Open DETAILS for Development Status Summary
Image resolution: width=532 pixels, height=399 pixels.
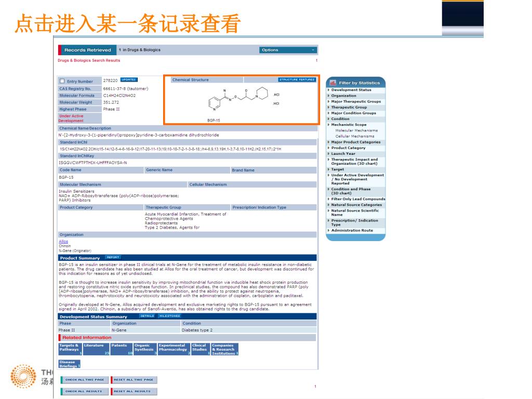[x=147, y=316]
